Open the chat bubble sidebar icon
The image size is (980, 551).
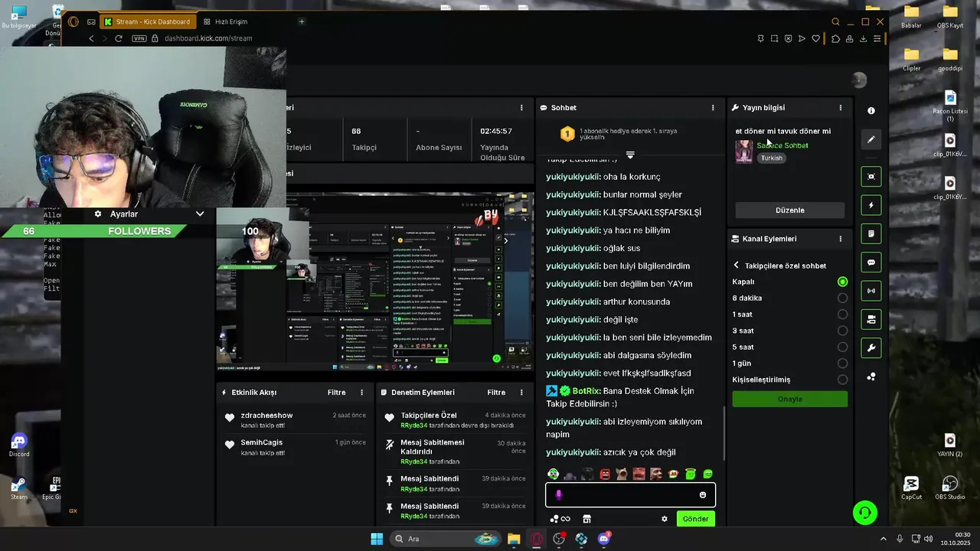871,262
